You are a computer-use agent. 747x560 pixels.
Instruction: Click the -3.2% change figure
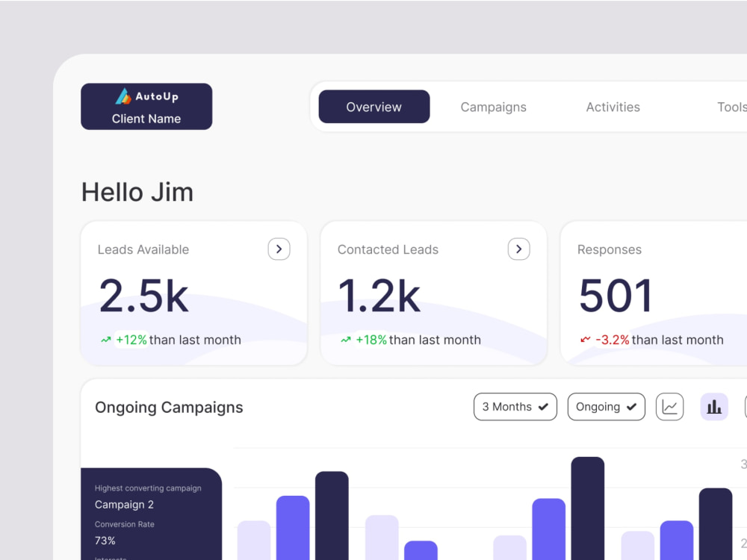(613, 340)
